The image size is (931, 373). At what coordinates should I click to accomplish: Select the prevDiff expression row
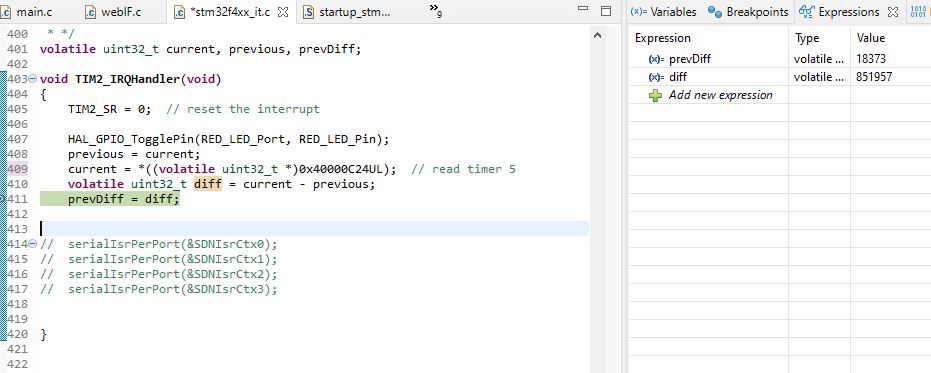click(x=779, y=59)
